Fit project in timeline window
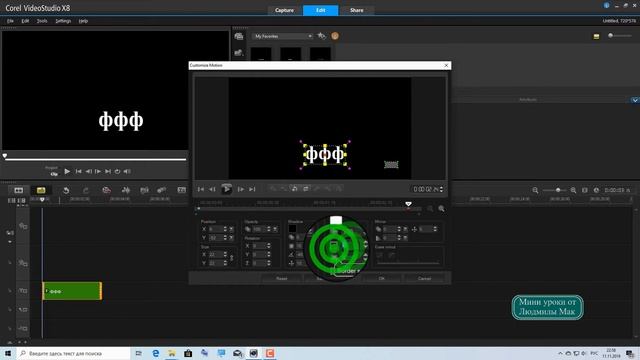The width and height of the screenshot is (640, 360). pyautogui.click(x=584, y=190)
